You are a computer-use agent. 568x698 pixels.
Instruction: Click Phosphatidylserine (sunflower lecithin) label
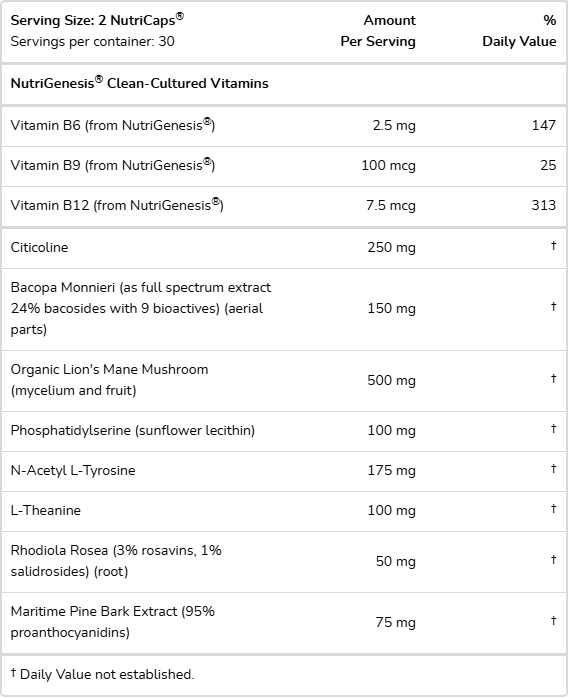click(x=133, y=430)
